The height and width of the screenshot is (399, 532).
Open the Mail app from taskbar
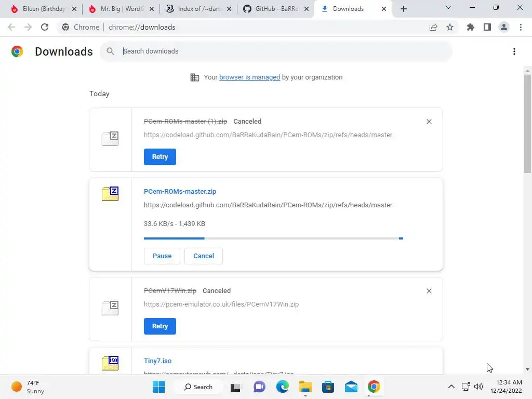coord(351,387)
